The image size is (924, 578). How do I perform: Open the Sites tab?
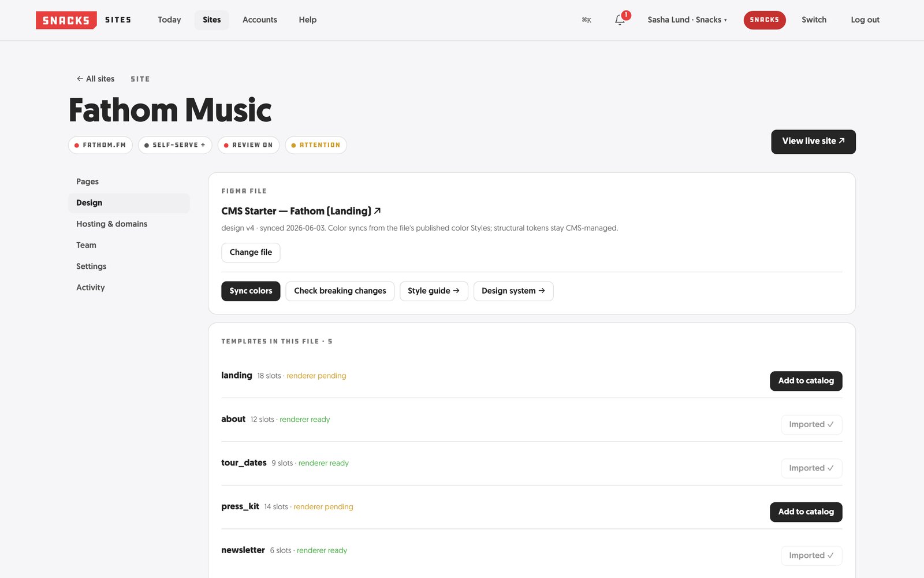pyautogui.click(x=212, y=20)
